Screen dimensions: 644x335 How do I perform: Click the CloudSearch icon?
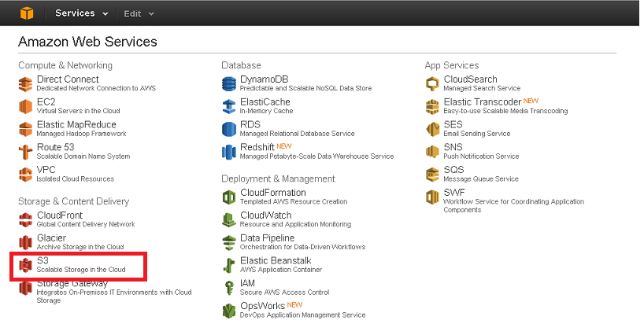pyautogui.click(x=432, y=84)
